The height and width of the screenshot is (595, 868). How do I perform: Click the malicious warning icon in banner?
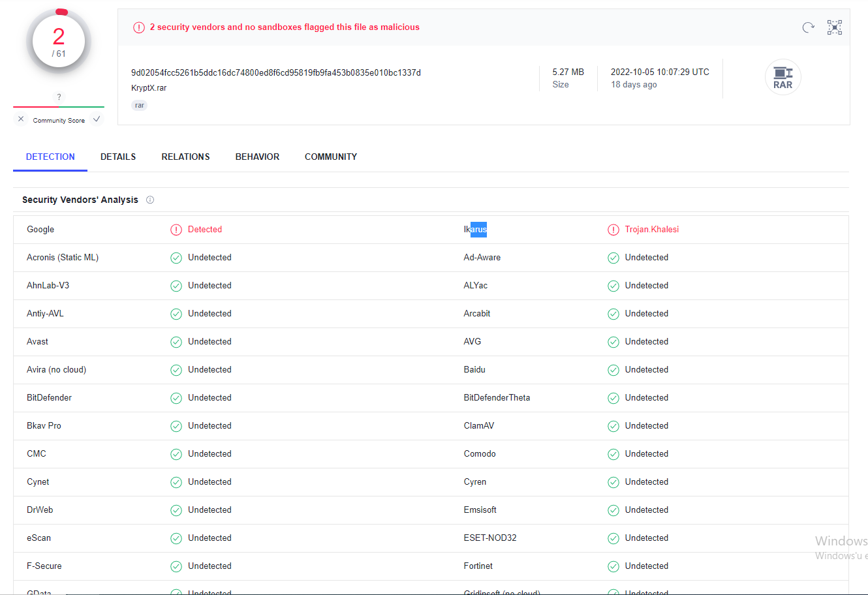(x=138, y=27)
